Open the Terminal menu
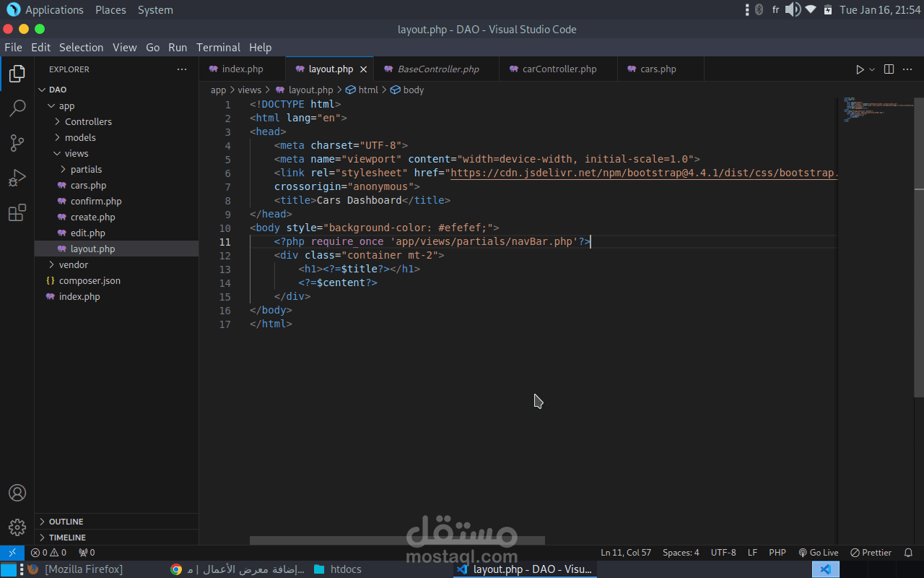The image size is (924, 578). click(218, 48)
